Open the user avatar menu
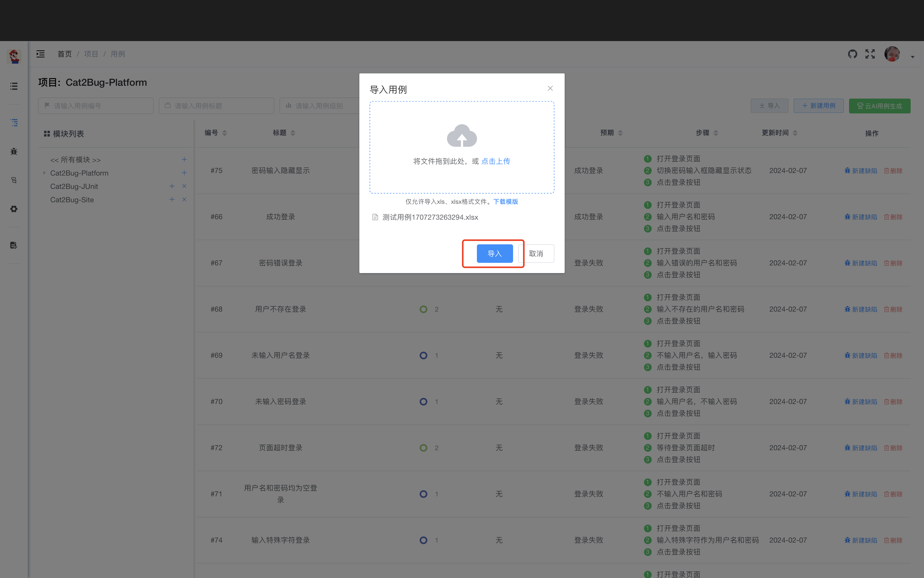 point(892,54)
